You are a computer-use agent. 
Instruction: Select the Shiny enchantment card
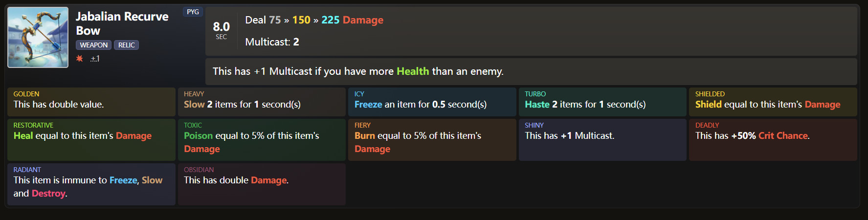[602, 140]
